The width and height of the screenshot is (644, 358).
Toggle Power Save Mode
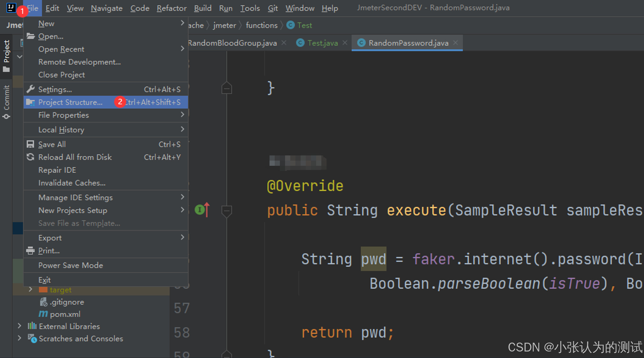pos(70,265)
